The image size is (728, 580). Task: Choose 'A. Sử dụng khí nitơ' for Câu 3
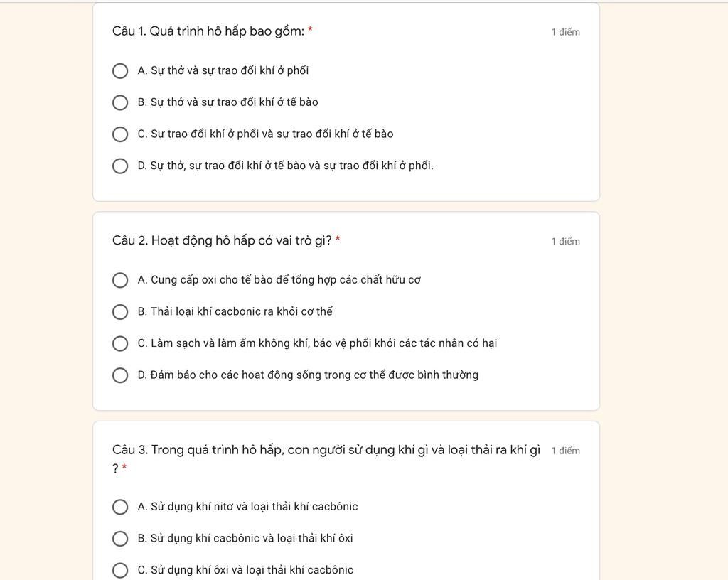pyautogui.click(x=120, y=507)
